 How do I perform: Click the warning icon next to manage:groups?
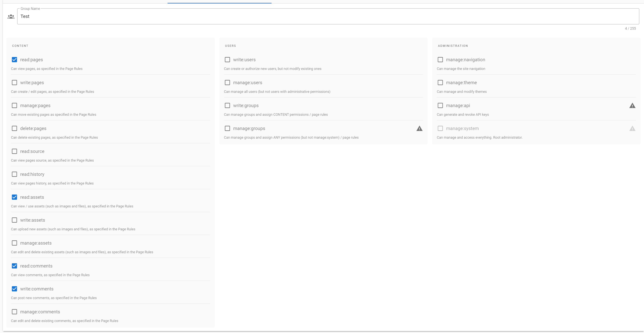(419, 128)
